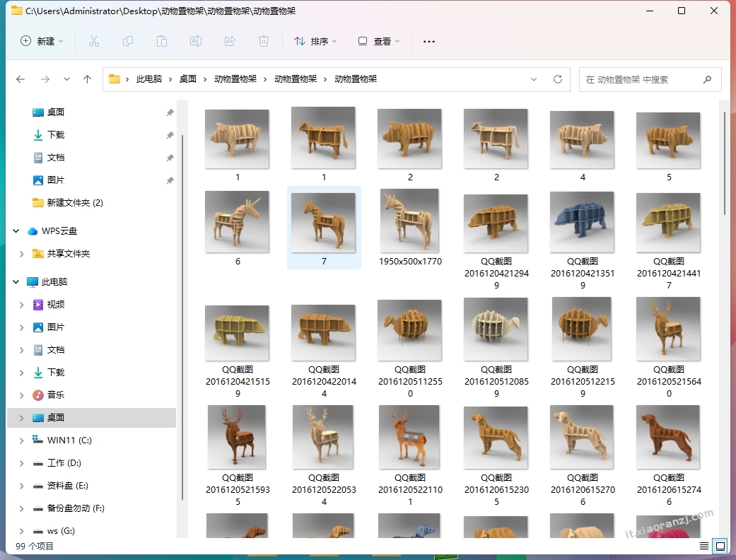Select 音乐 under 此电脑
The height and width of the screenshot is (560, 736).
(55, 395)
